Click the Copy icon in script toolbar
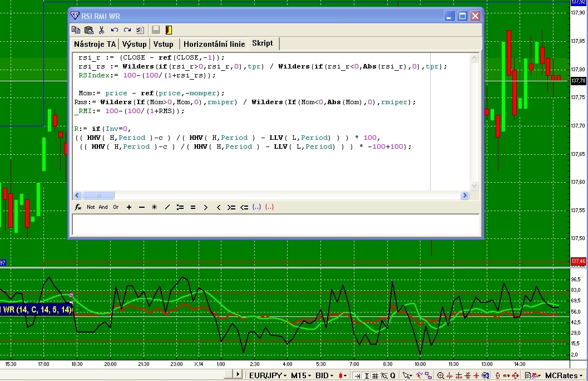Screen dimensions: 588x381 click(76, 30)
